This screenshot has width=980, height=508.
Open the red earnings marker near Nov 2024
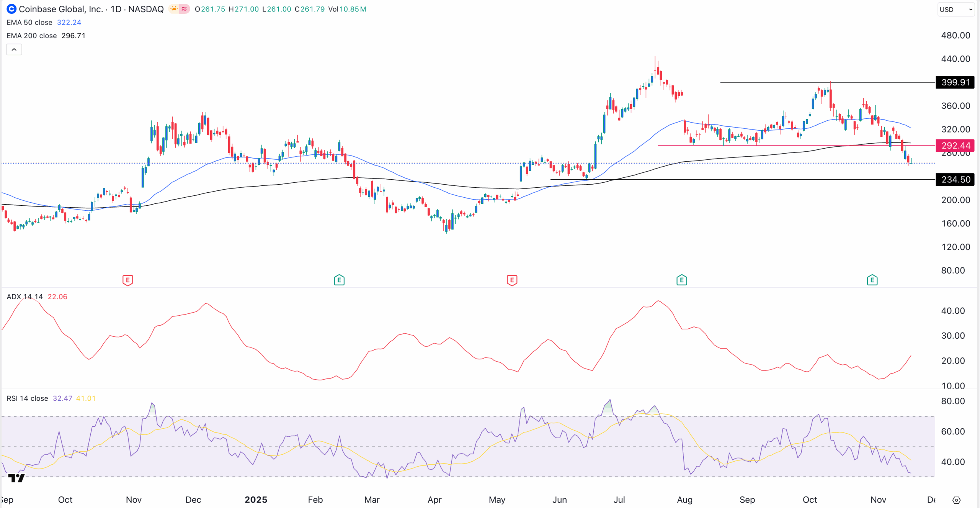tap(128, 280)
